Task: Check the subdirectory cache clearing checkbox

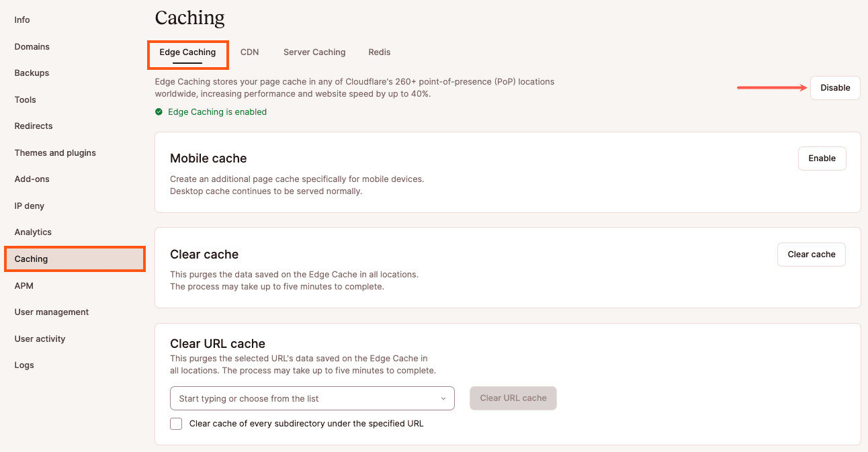Action: (x=175, y=423)
